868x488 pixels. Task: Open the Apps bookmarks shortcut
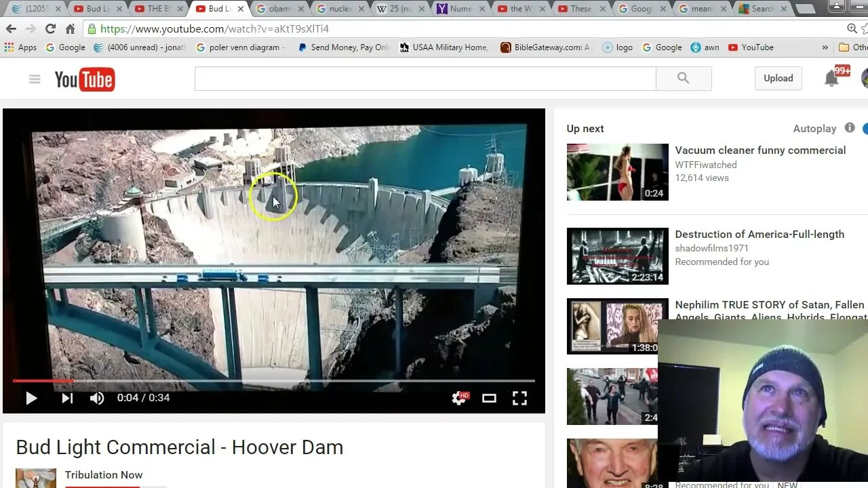click(x=20, y=47)
